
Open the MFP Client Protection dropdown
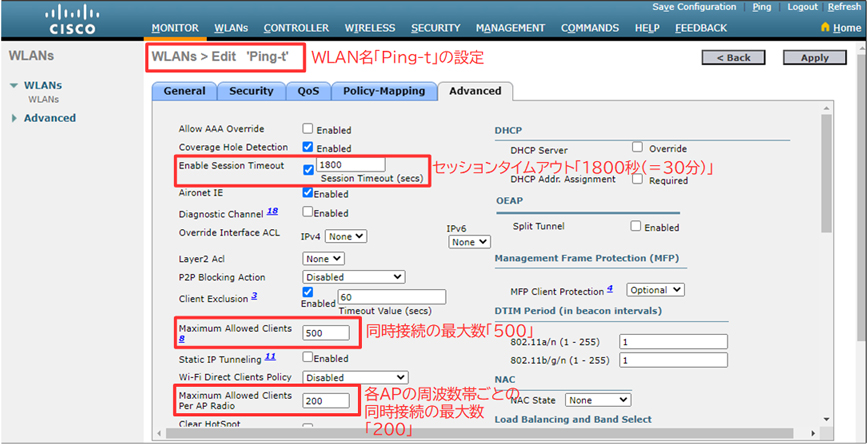pos(655,290)
